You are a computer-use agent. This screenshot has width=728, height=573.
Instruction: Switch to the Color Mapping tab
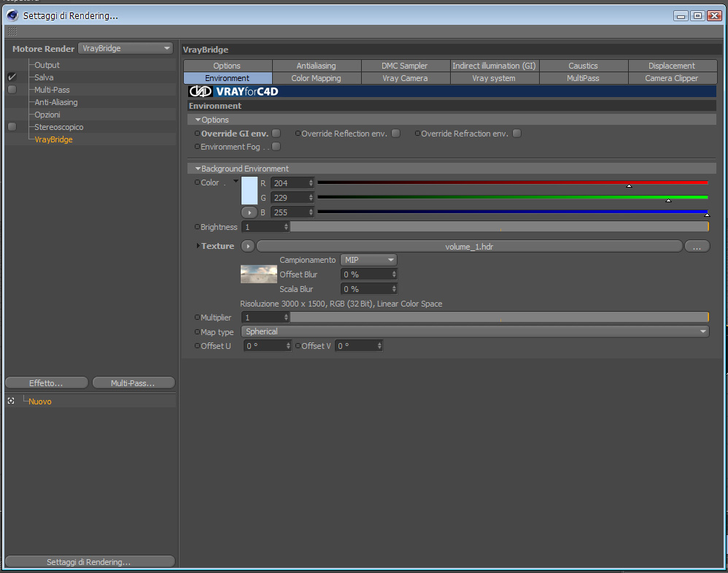tap(316, 78)
